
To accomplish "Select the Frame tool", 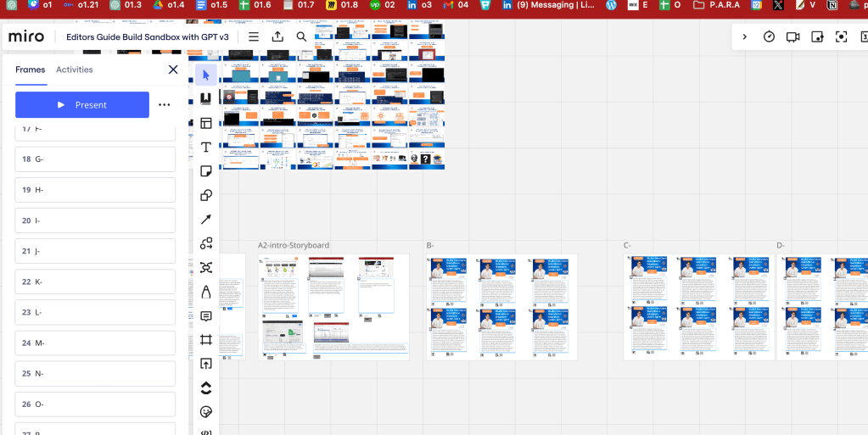I will [206, 340].
